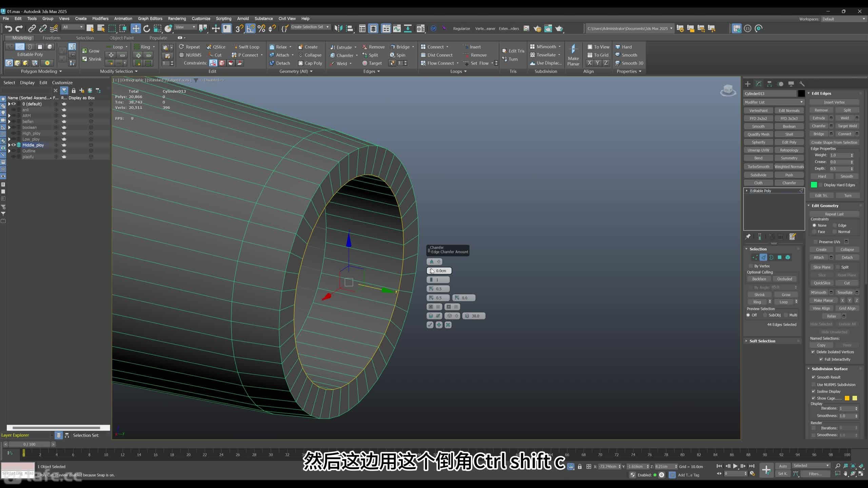
Task: Select the Move tool in main toolbar
Action: point(136,29)
